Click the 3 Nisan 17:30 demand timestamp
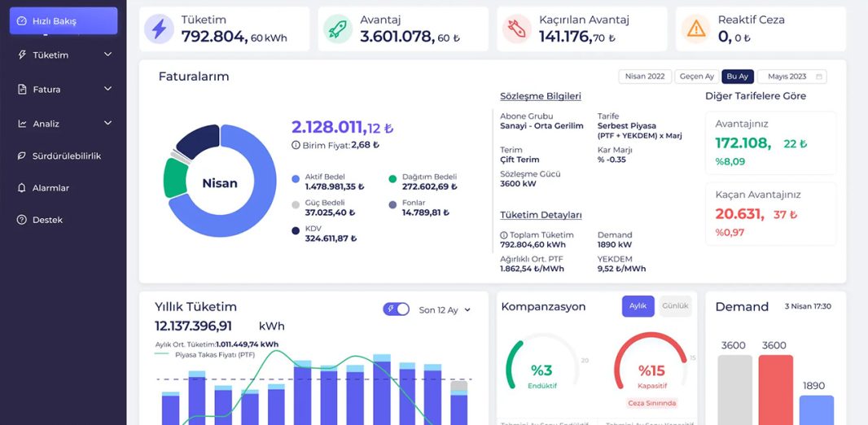Viewport: 868px width, 425px height. pos(808,306)
